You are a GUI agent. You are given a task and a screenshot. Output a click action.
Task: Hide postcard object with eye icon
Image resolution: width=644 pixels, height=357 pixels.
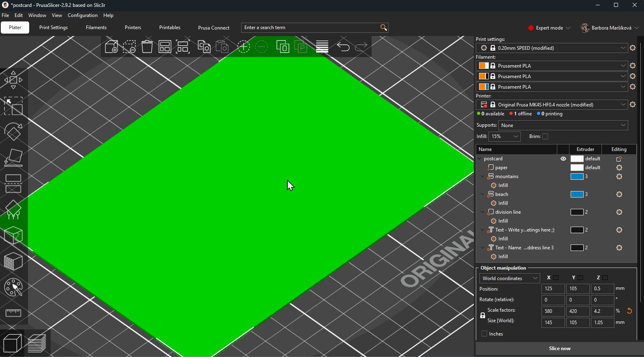coord(563,159)
